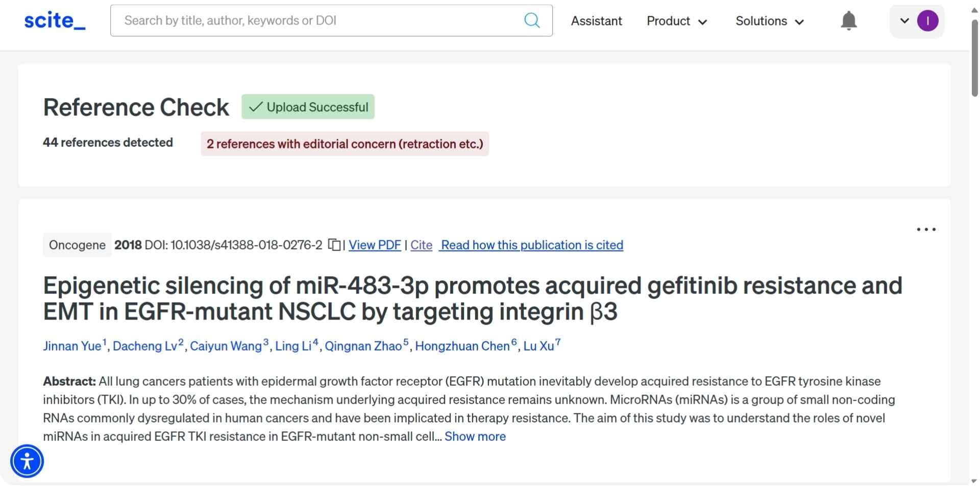This screenshot has height=490, width=980.
Task: Open the account dropdown chevron
Action: (904, 21)
